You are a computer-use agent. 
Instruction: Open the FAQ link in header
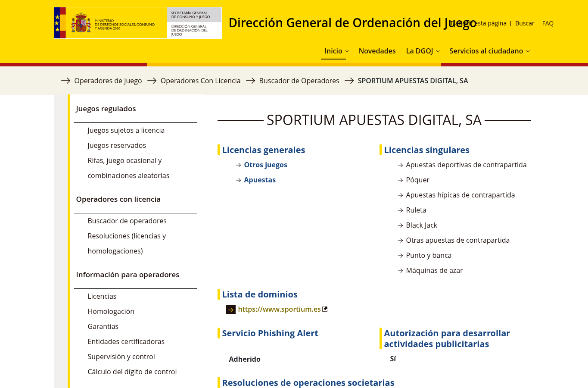pyautogui.click(x=548, y=23)
